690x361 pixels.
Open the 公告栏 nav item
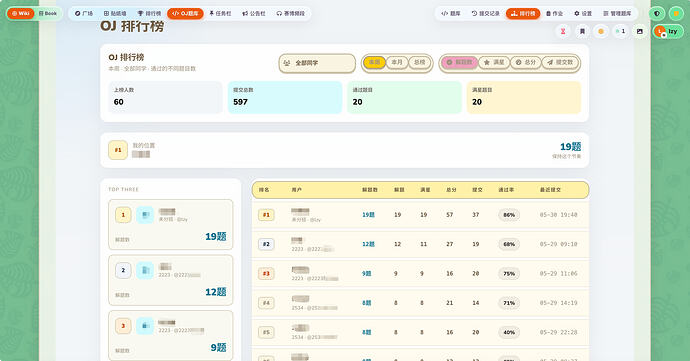point(253,14)
